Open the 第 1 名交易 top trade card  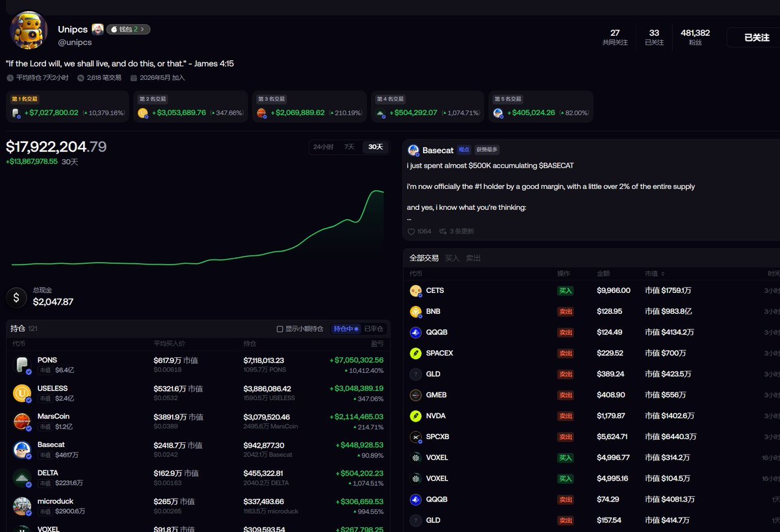point(68,107)
